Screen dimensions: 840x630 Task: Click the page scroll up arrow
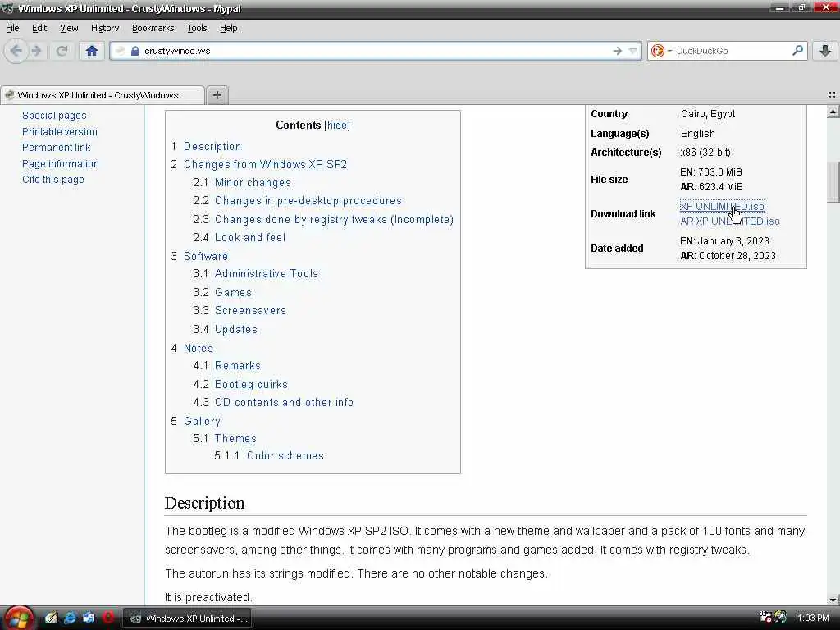[x=833, y=112]
